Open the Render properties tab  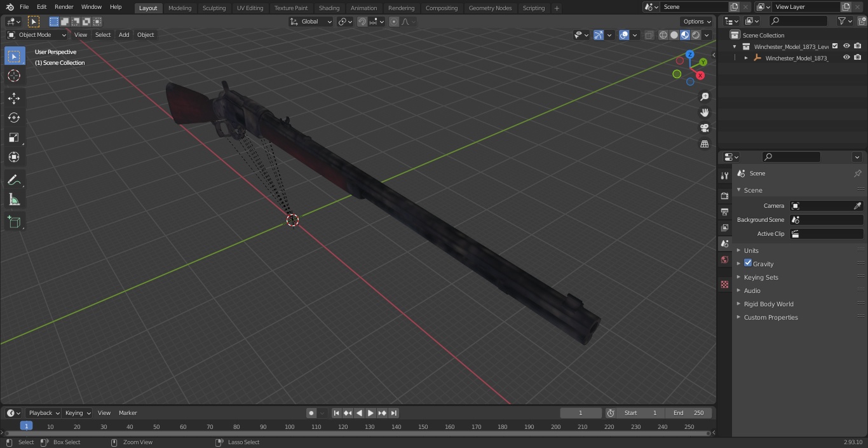click(x=724, y=196)
